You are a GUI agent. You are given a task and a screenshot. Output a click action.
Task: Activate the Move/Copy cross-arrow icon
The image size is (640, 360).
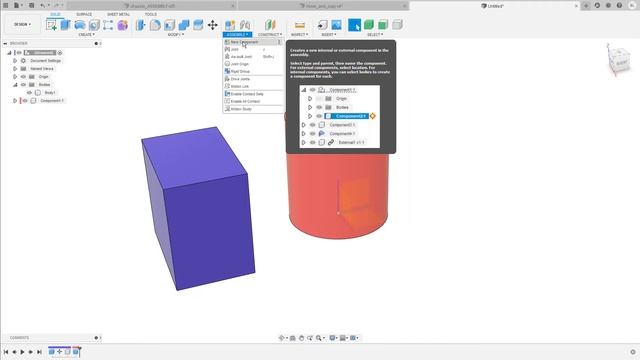(212, 25)
